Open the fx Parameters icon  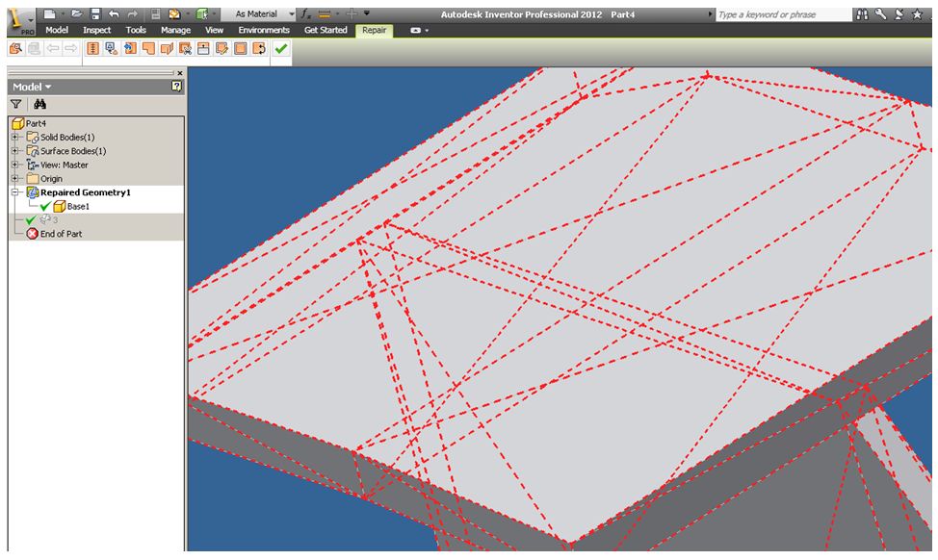click(305, 13)
